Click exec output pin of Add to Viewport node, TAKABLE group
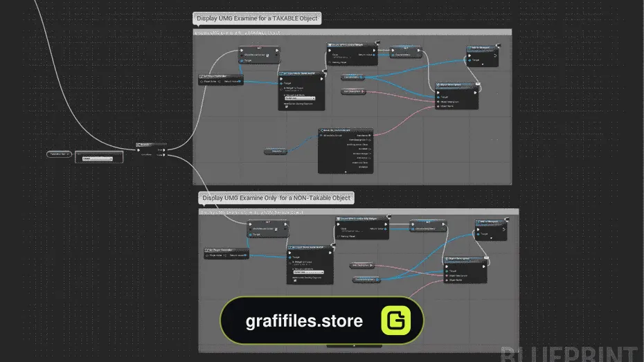This screenshot has width=644, height=362. click(x=495, y=55)
